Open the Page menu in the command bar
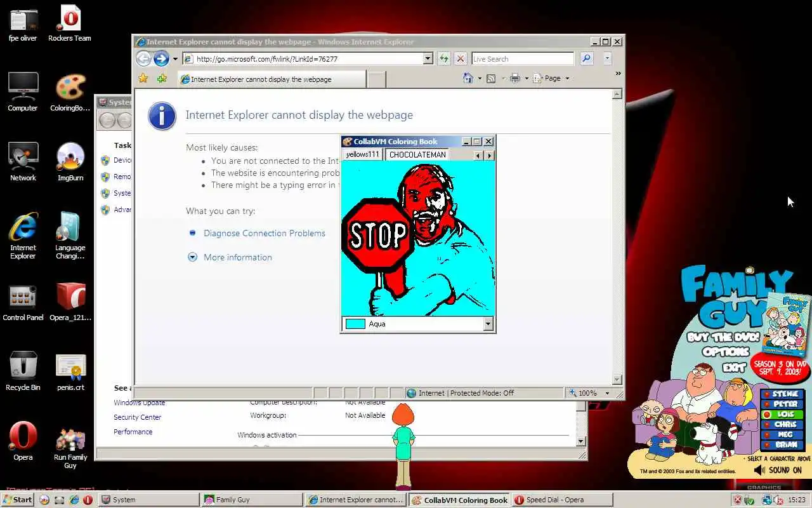 point(551,78)
